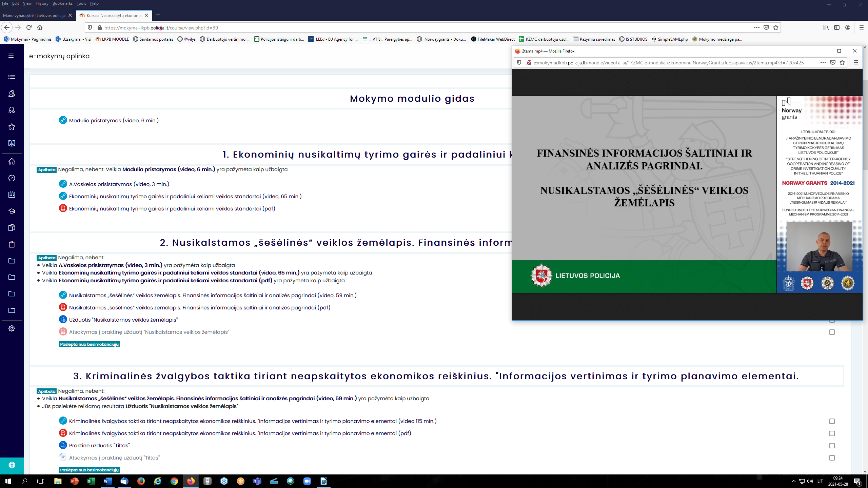Open the accessibility icon at the sidebar bottom
The width and height of the screenshot is (868, 488).
pos(12,465)
